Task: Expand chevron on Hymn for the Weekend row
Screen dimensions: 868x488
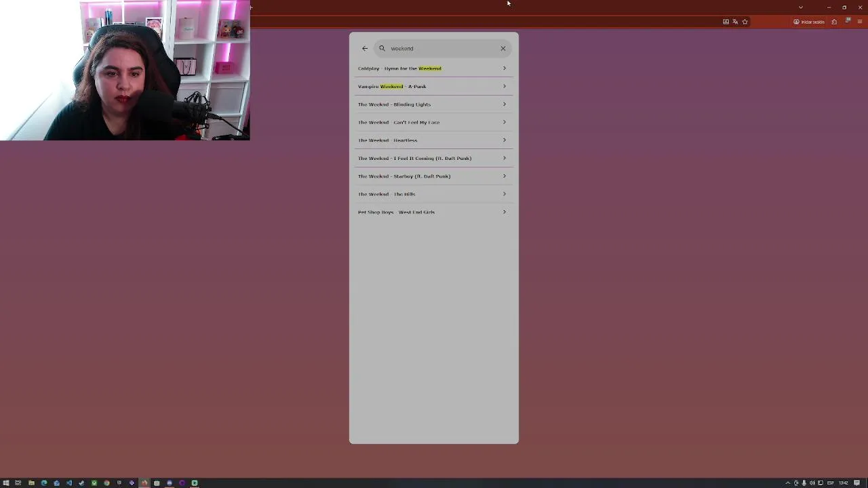Action: tap(505, 68)
